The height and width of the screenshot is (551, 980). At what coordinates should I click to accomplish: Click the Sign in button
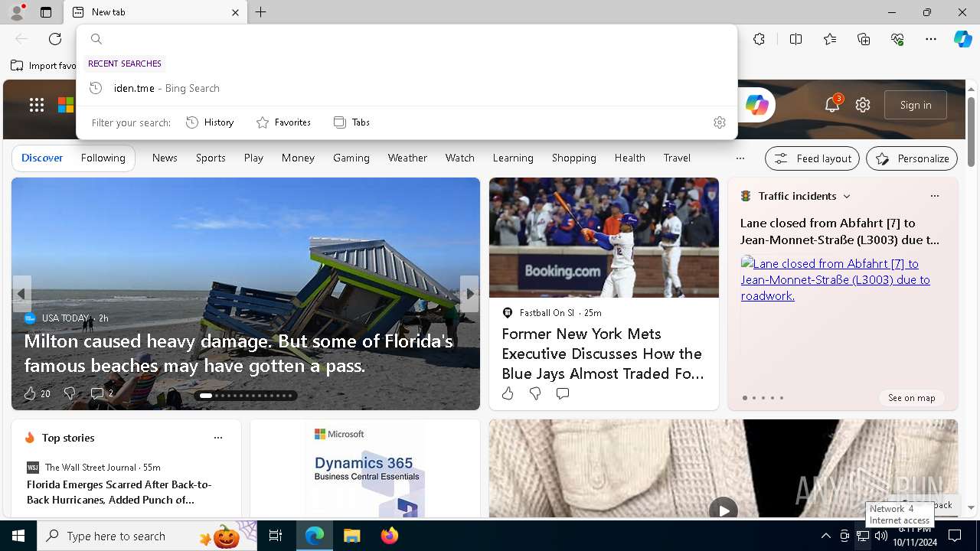[916, 105]
